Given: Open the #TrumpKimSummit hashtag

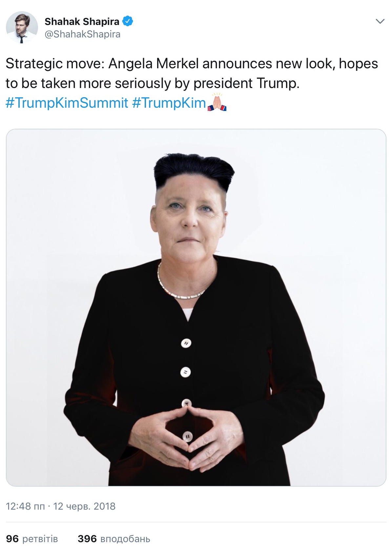Looking at the screenshot, I should click(67, 103).
